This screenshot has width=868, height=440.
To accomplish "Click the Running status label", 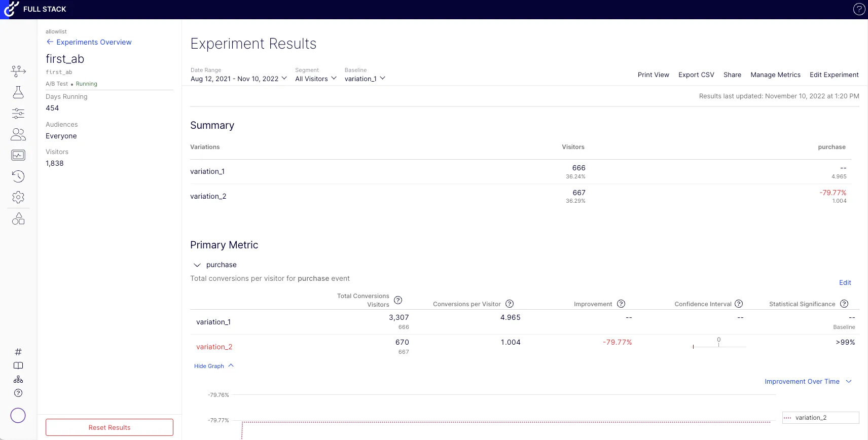I will click(x=87, y=84).
